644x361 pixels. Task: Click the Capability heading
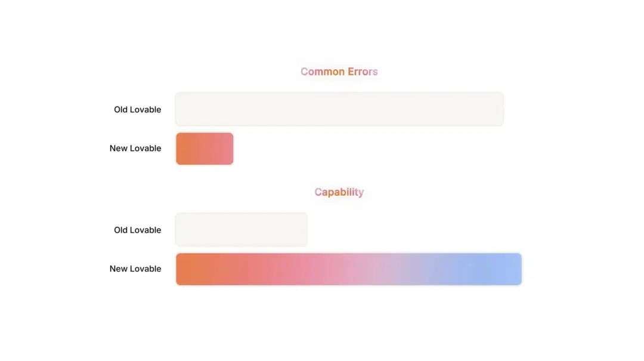click(339, 192)
